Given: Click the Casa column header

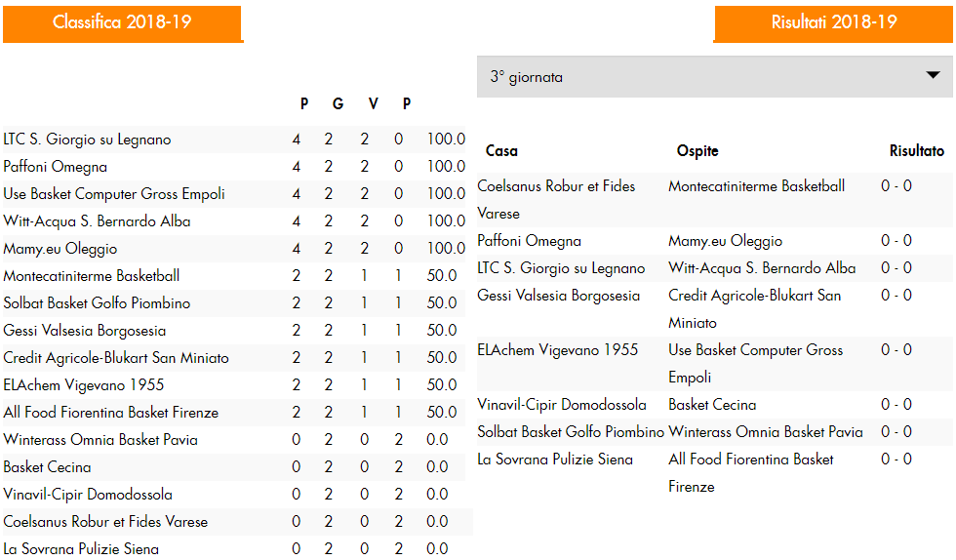Looking at the screenshot, I should coord(501,150).
